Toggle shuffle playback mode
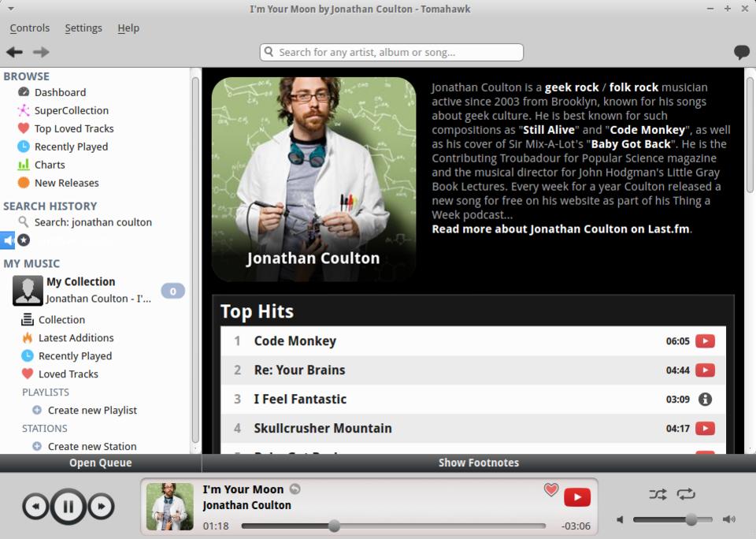Image resolution: width=756 pixels, height=539 pixels. [658, 494]
